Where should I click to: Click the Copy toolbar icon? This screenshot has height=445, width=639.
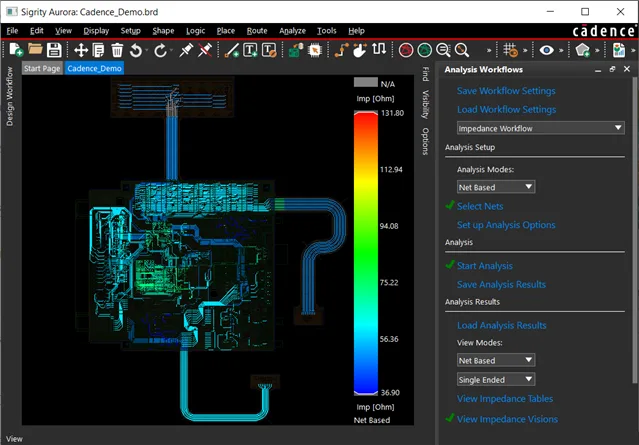point(98,50)
